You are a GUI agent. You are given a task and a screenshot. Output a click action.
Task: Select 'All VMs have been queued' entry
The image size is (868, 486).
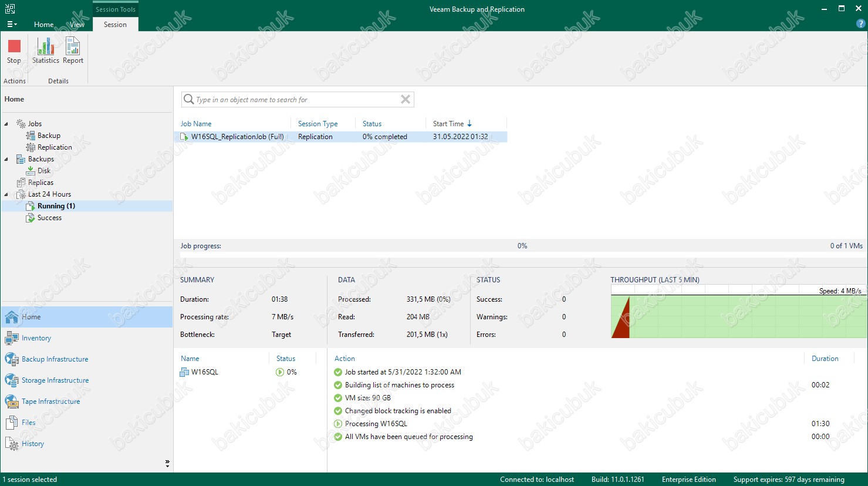(x=408, y=437)
